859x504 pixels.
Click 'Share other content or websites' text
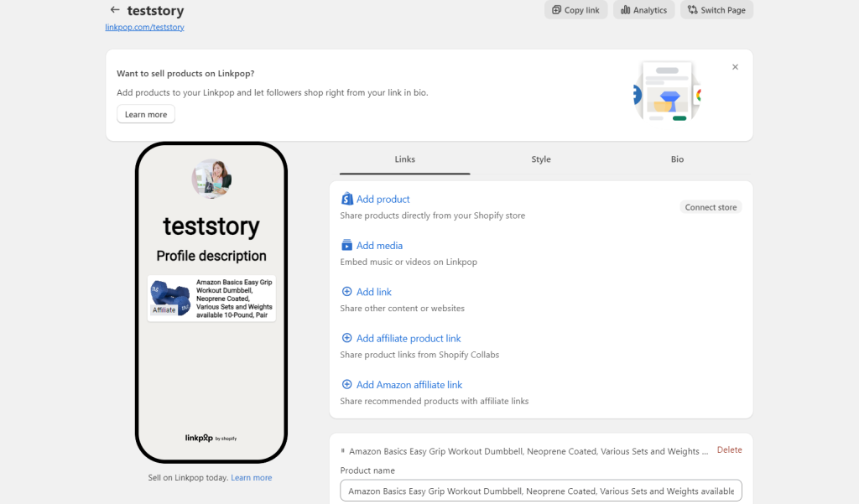(x=402, y=309)
